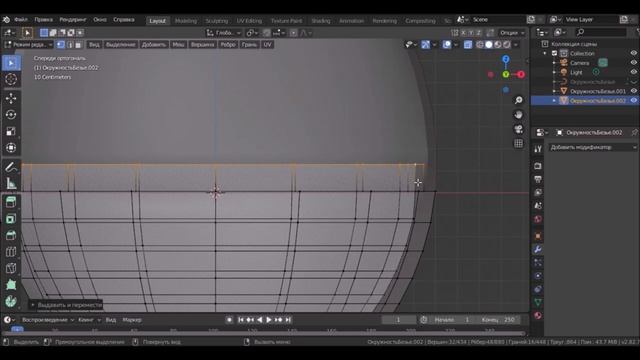640x360 pixels.
Task: Select the Spin tool
Action: coord(11,301)
